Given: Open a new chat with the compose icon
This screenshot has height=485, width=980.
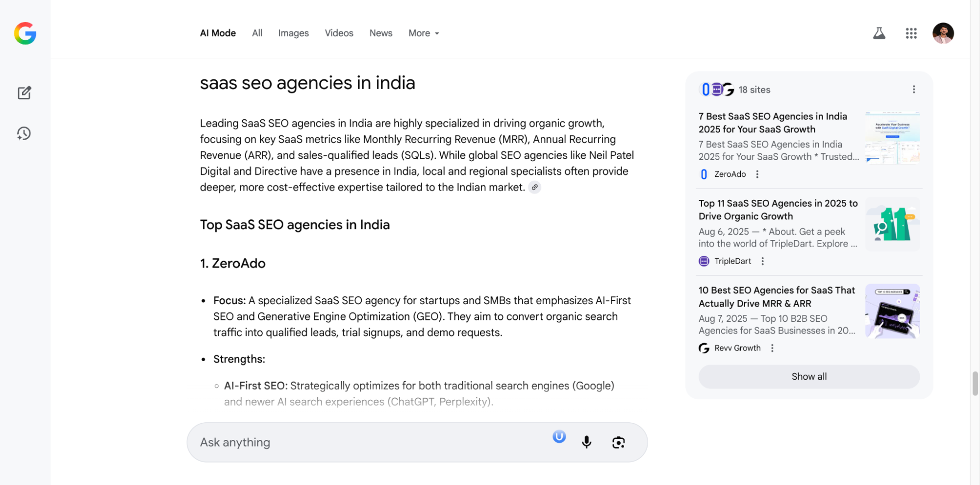Looking at the screenshot, I should (24, 93).
